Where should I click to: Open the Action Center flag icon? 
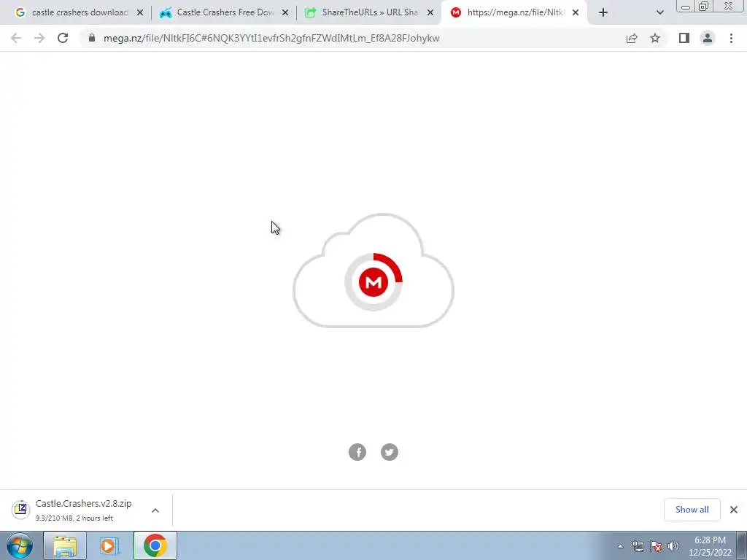[656, 546]
